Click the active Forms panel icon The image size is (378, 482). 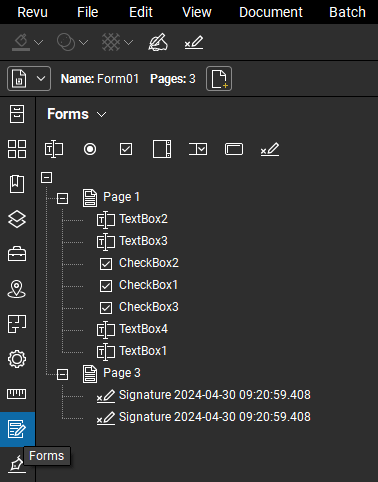tap(17, 429)
